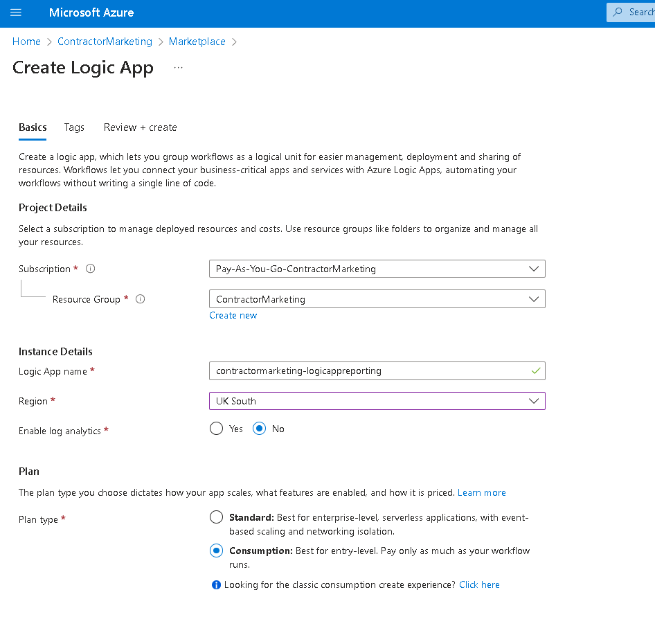This screenshot has height=644, width=655.
Task: Switch to the Basics tab
Action: pyautogui.click(x=33, y=127)
